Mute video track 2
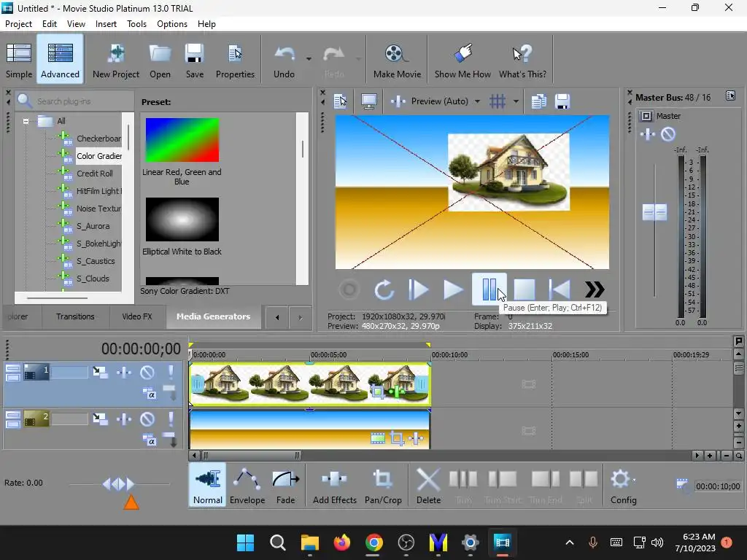The height and width of the screenshot is (560, 747). [147, 419]
